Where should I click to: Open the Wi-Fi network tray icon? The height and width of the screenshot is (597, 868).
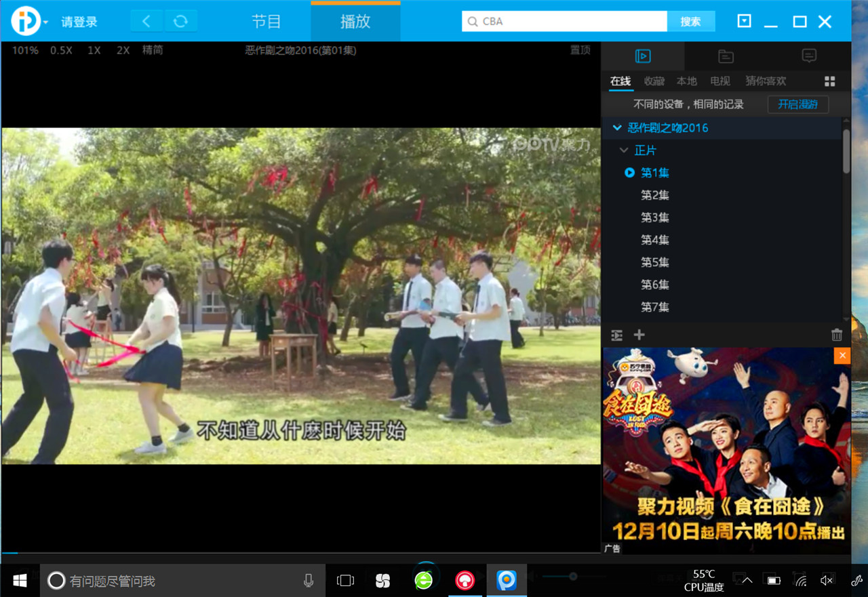click(801, 581)
